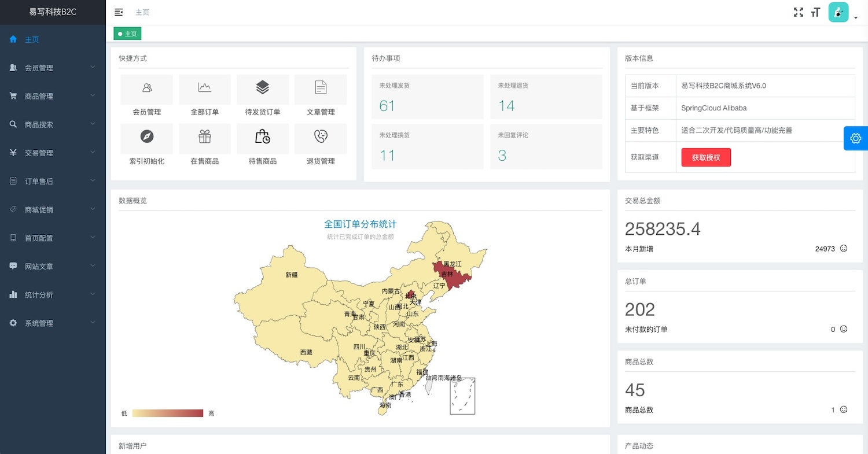Toggle fullscreen mode icon in header

tap(799, 12)
